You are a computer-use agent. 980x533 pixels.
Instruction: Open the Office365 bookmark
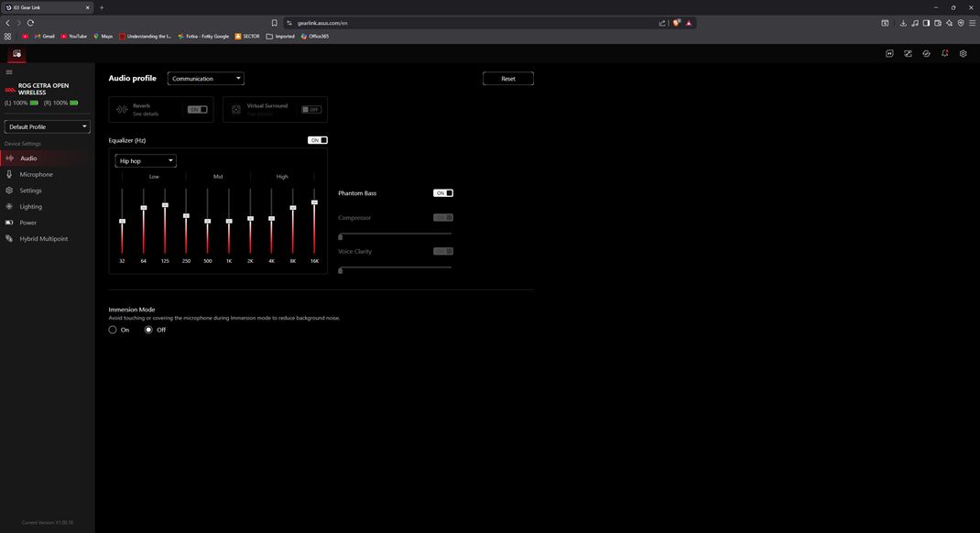[x=314, y=37]
